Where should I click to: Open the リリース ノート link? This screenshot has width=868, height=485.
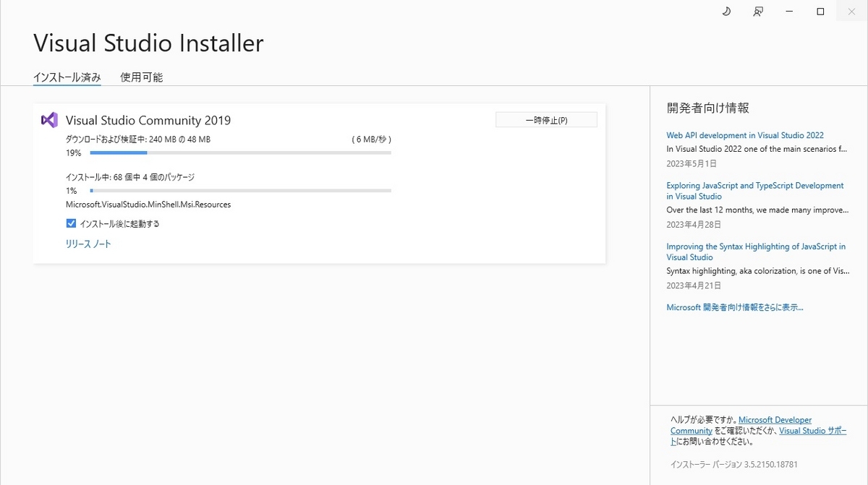point(88,244)
